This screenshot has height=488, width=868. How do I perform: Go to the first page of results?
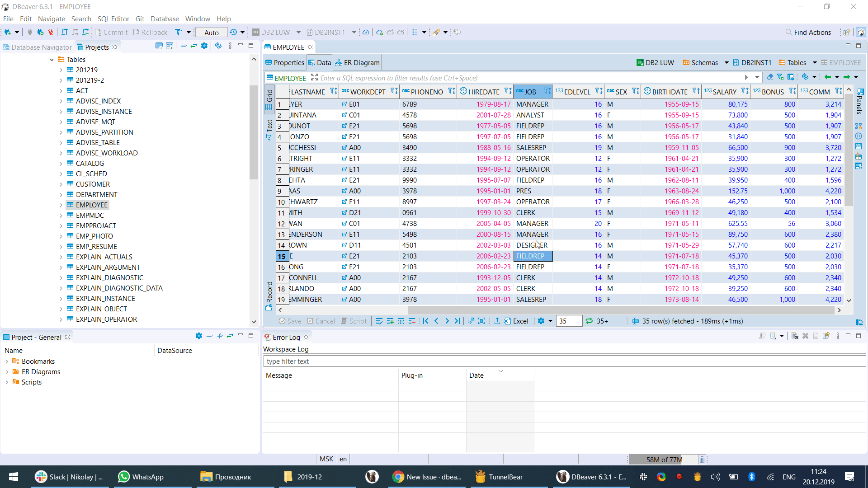tap(425, 321)
